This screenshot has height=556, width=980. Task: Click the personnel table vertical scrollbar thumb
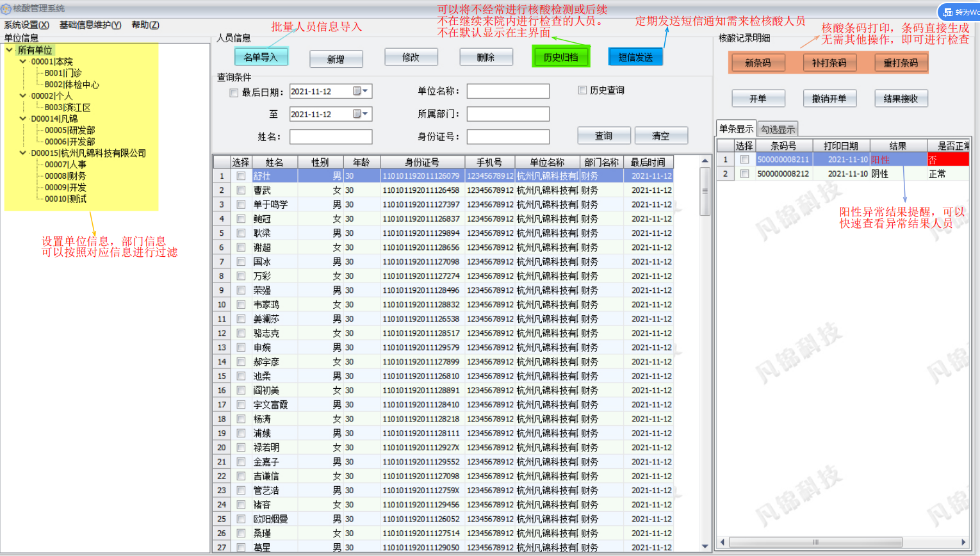pyautogui.click(x=705, y=191)
